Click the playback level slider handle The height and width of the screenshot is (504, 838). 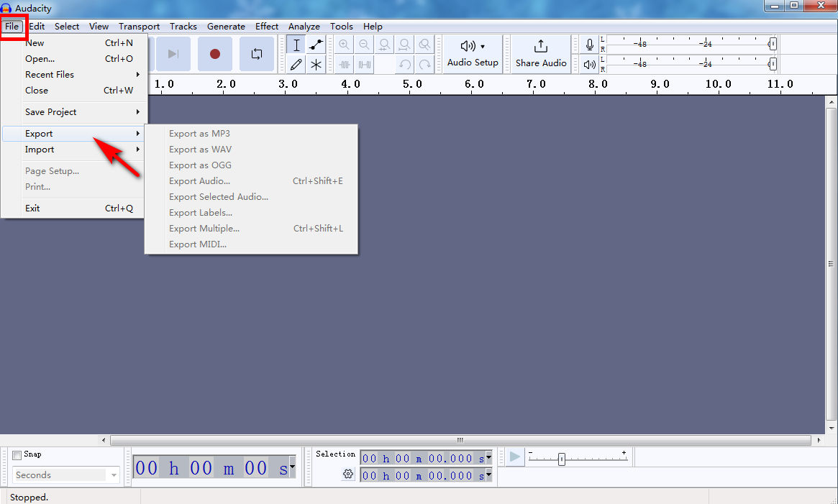tap(773, 65)
